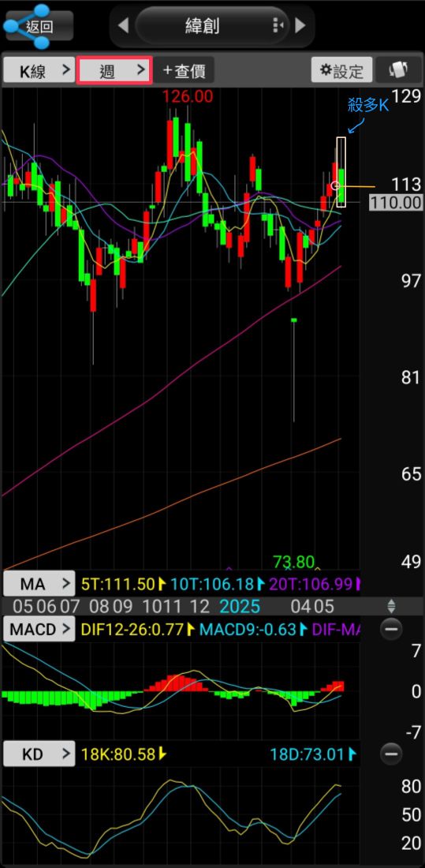Expand the MA indicator selector
Image resolution: width=425 pixels, height=868 pixels.
39,583
